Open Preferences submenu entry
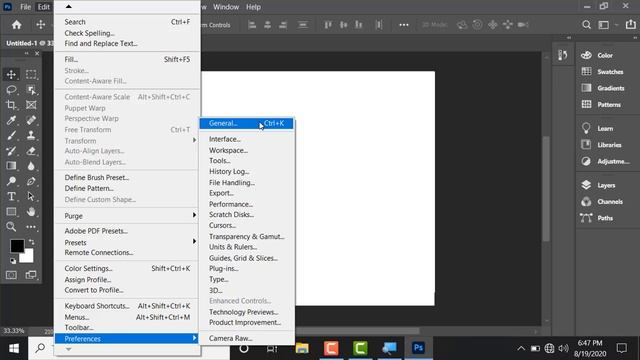The image size is (640, 360). 127,338
